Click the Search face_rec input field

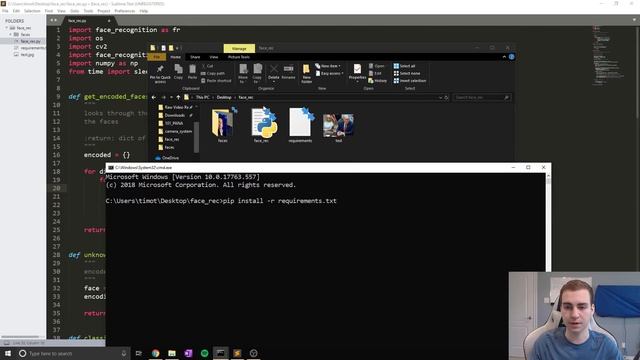click(x=482, y=98)
